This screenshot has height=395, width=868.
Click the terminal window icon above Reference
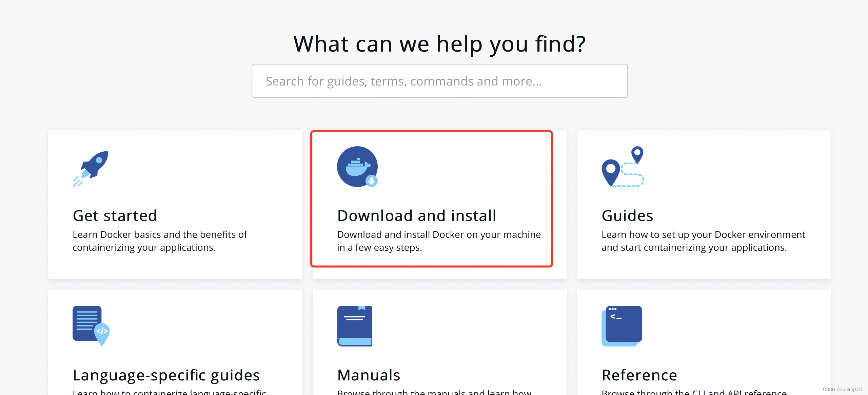click(x=622, y=326)
